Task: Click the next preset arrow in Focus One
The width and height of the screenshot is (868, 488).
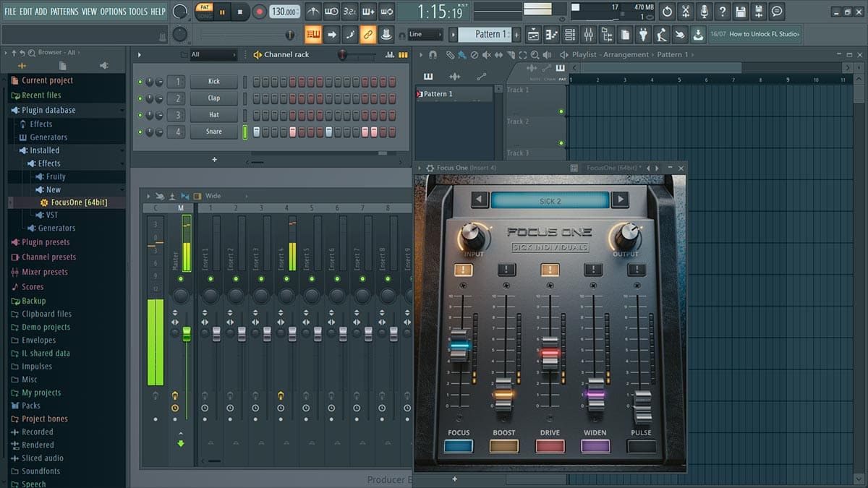Action: point(619,200)
